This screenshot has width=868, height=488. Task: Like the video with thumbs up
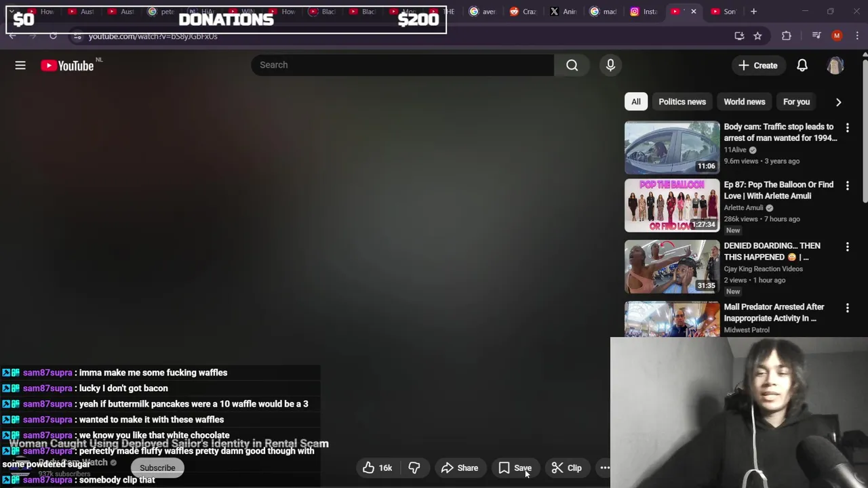pyautogui.click(x=377, y=468)
